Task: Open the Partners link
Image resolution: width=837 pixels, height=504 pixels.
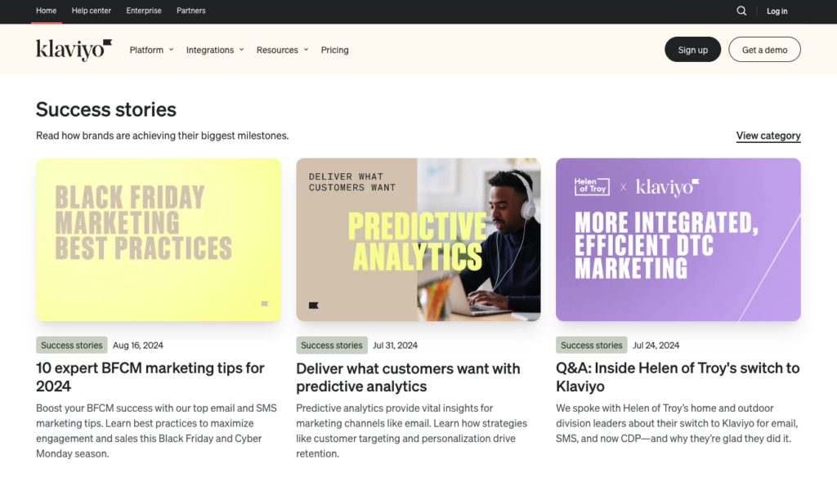Action: 191,11
